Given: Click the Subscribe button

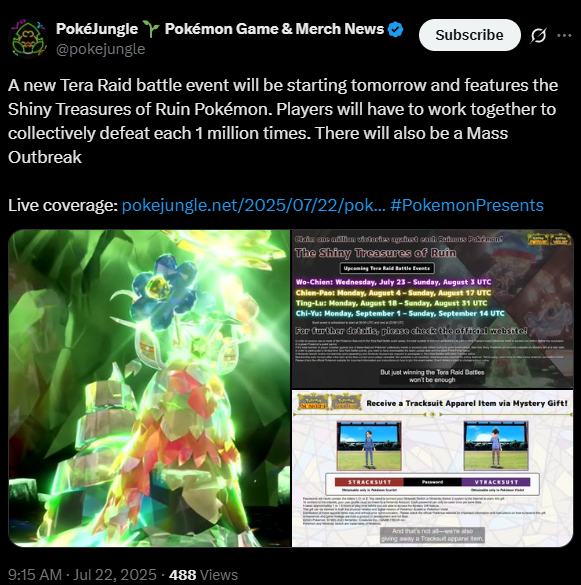Looking at the screenshot, I should (469, 35).
